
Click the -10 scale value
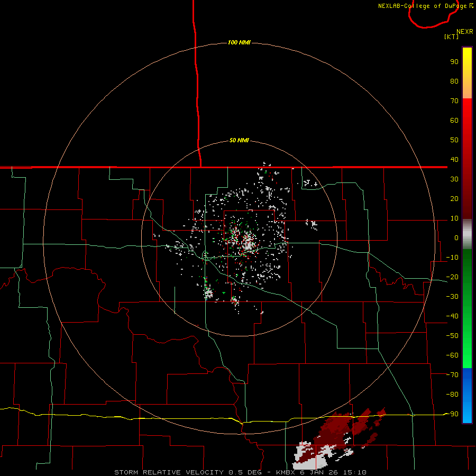(x=452, y=258)
